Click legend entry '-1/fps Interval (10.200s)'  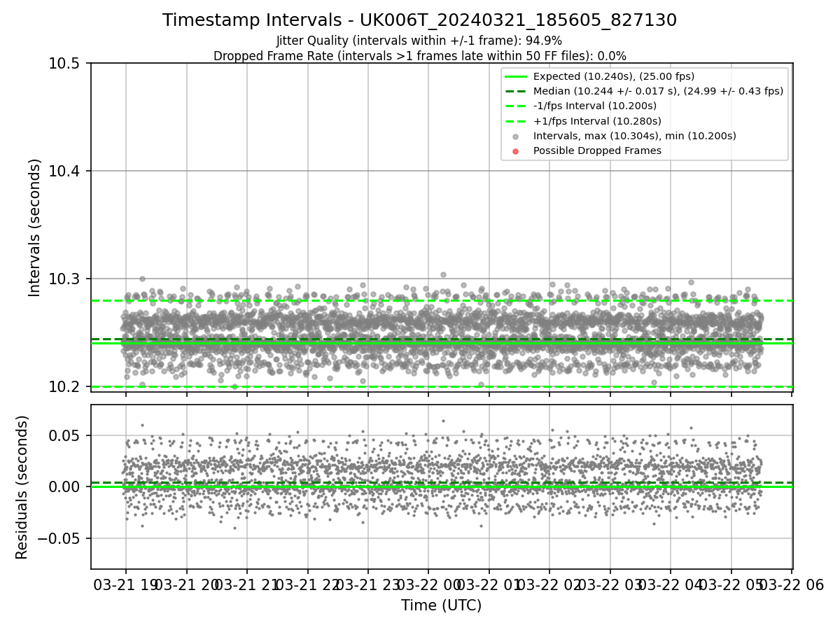pos(595,106)
